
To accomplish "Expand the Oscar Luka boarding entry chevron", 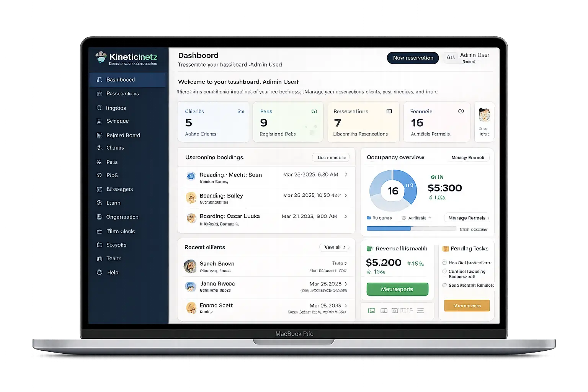I will (x=346, y=217).
